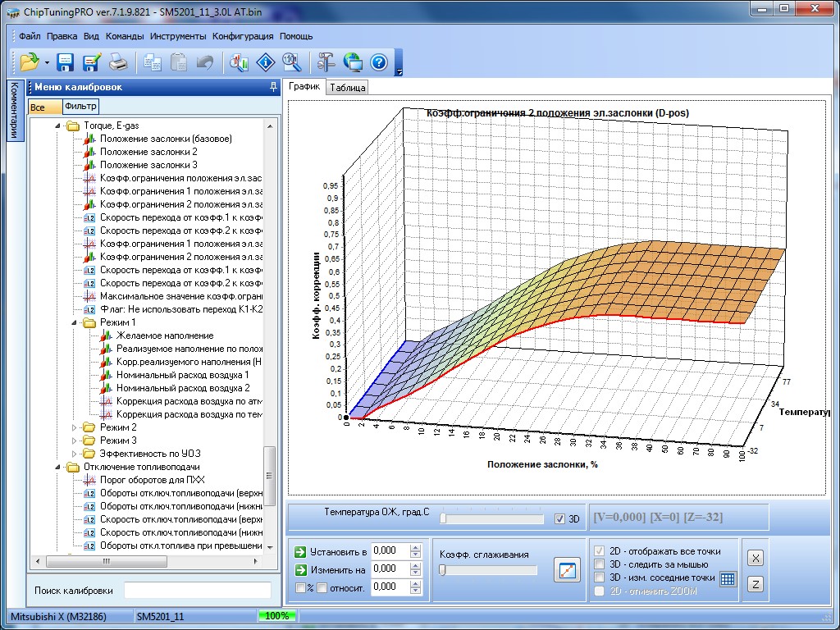Click the grid icon beside neighboring points option

[x=728, y=578]
